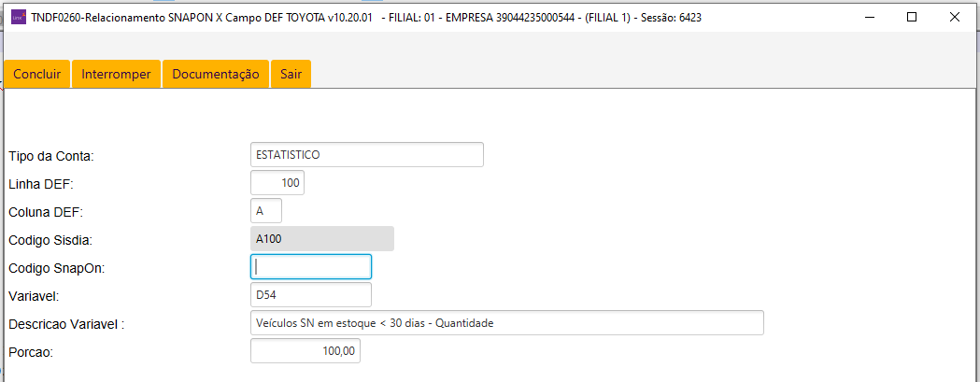980x382 pixels.
Task: Click the disabled Codigo Sisdia field
Action: [322, 239]
